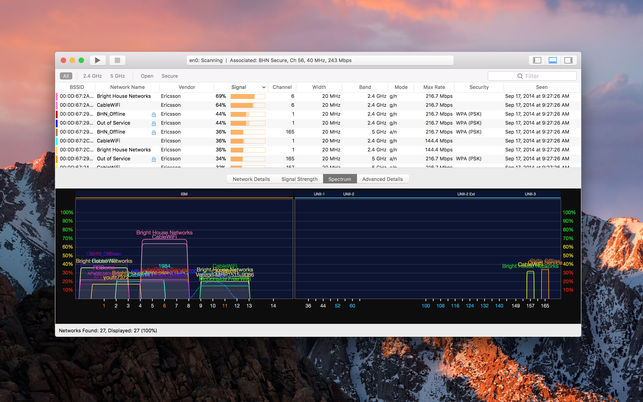Click the pink color swatch of first network row

pos(58,96)
